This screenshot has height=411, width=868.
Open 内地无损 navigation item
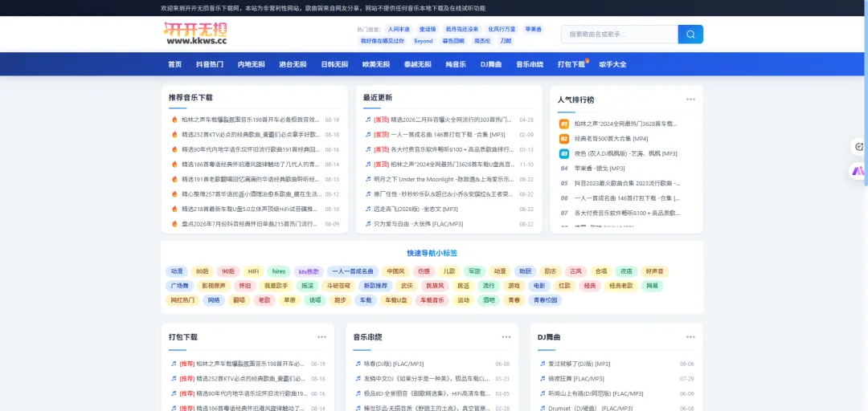coord(252,64)
